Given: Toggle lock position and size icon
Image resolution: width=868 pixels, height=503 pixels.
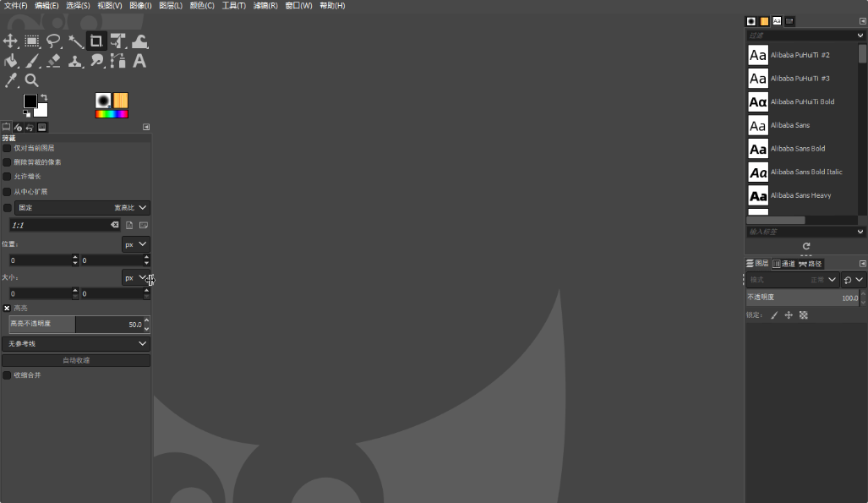Looking at the screenshot, I should pyautogui.click(x=789, y=315).
